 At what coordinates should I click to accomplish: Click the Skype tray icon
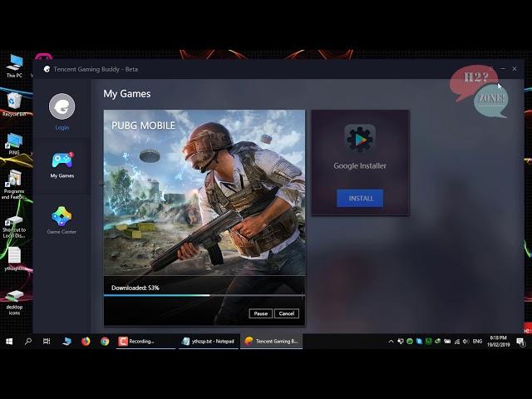[x=419, y=342]
